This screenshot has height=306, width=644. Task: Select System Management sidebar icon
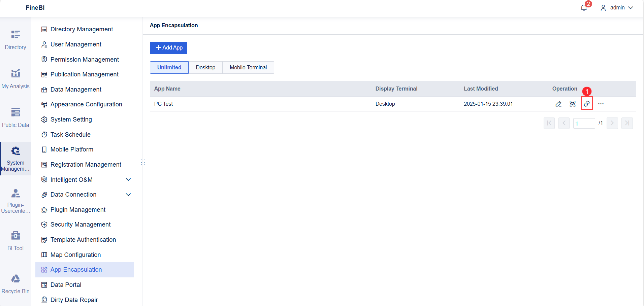(x=15, y=159)
